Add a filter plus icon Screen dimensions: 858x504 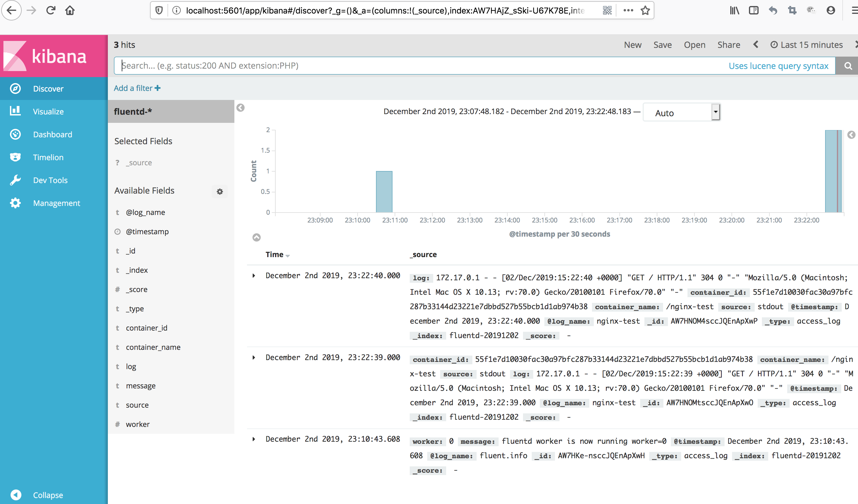coord(157,88)
